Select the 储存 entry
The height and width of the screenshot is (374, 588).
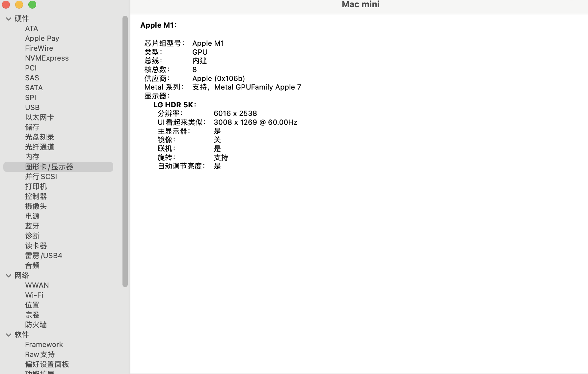click(x=32, y=127)
